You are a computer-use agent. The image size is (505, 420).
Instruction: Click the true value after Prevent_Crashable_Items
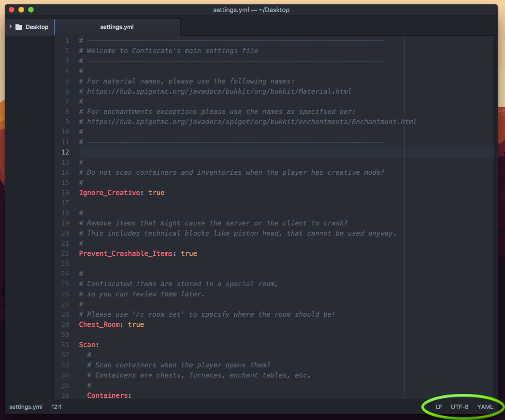tap(189, 253)
